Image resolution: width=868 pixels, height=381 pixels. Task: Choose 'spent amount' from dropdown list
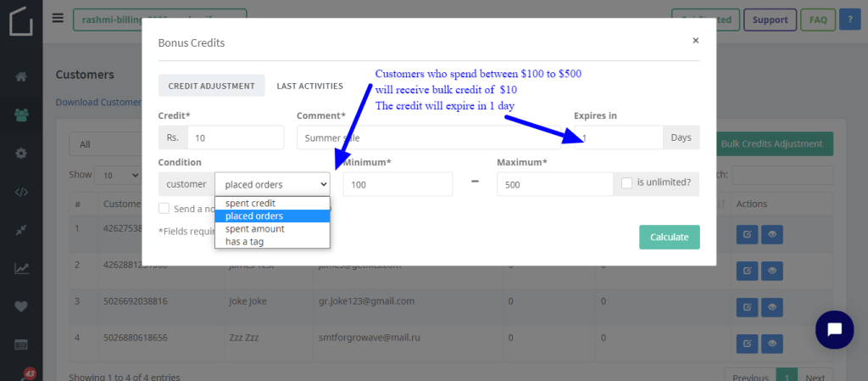[x=254, y=229]
